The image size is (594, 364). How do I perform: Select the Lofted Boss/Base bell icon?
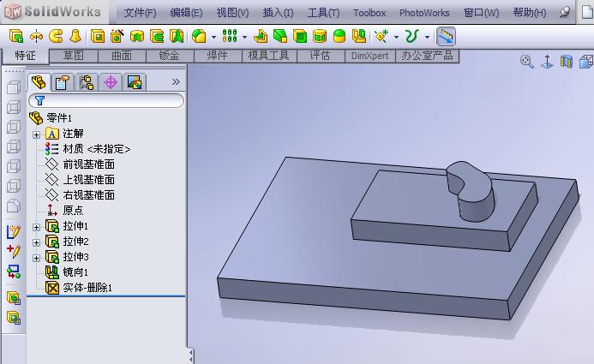coord(75,36)
